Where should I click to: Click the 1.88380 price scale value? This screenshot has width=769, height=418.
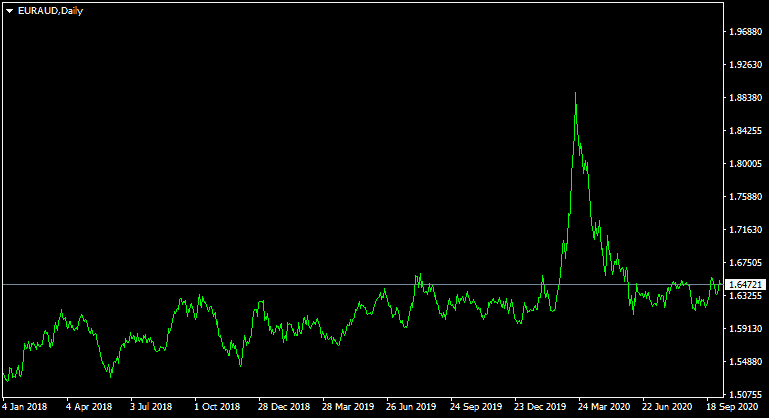(745, 98)
